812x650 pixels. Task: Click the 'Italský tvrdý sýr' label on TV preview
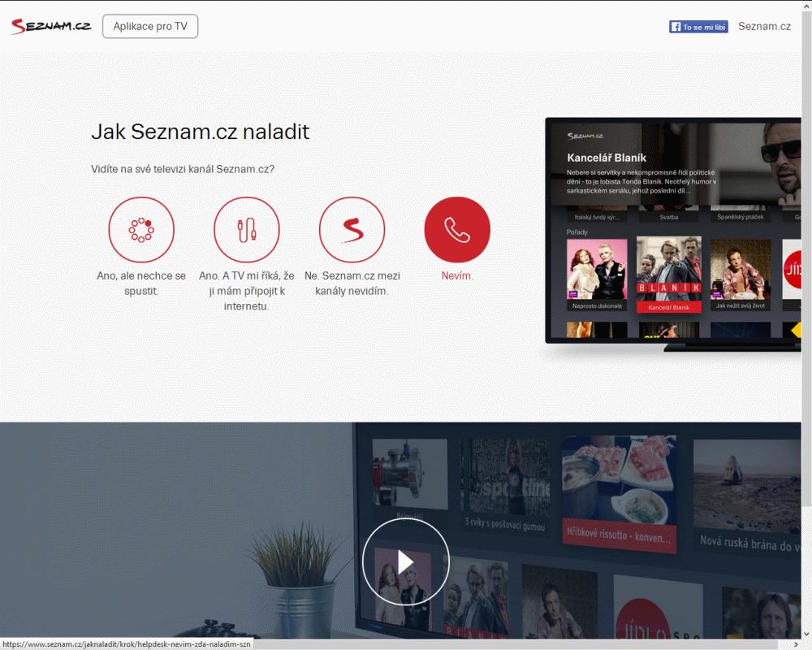tap(597, 217)
